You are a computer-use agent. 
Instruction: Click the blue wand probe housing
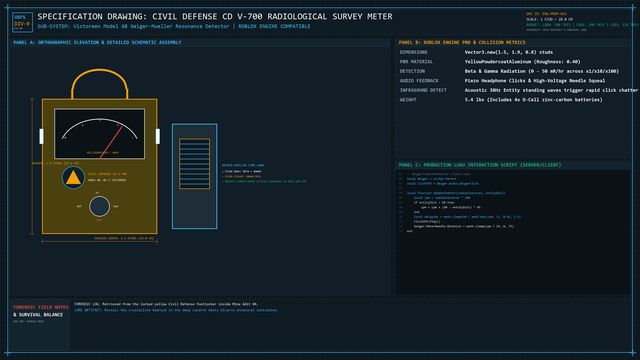[195, 176]
